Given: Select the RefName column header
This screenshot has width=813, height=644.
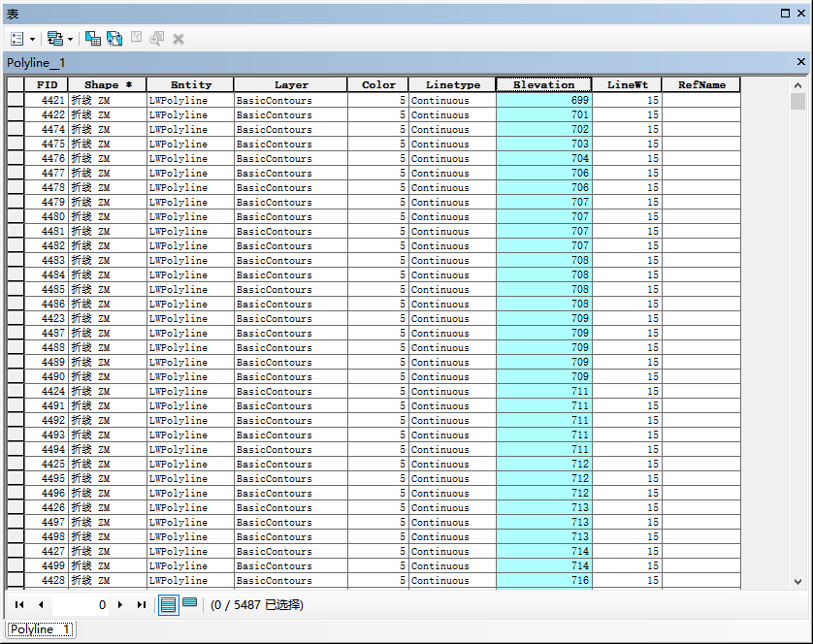Looking at the screenshot, I should coord(701,85).
